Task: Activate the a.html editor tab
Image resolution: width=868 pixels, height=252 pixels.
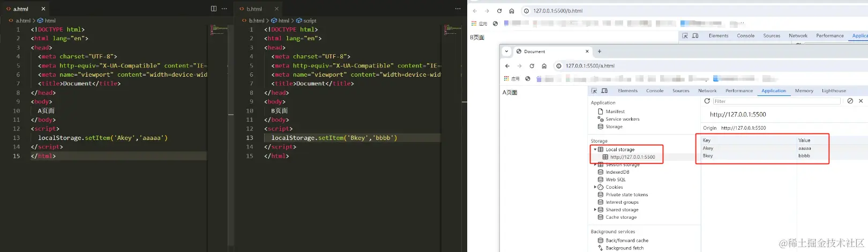Action: [x=26, y=9]
